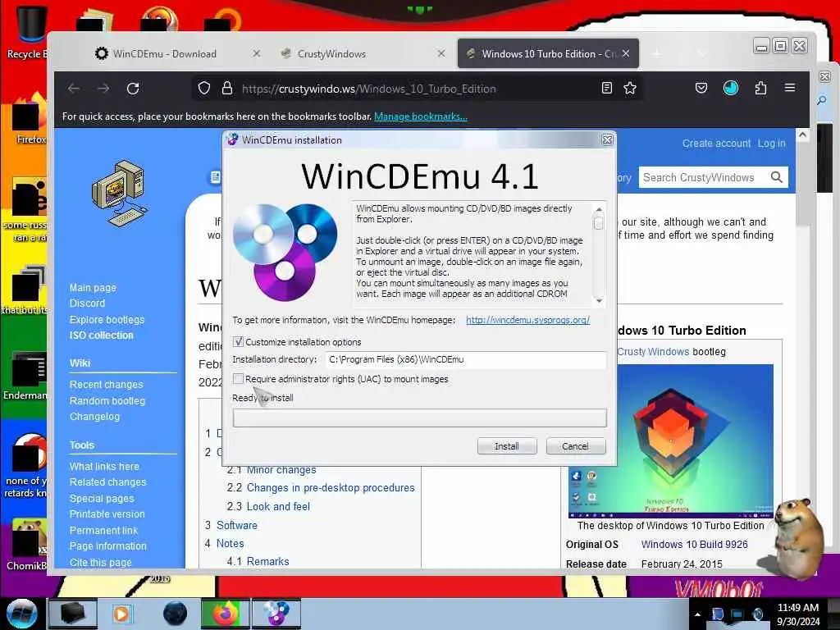Click the site padlock icon
This screenshot has width=840, height=630.
(x=227, y=89)
